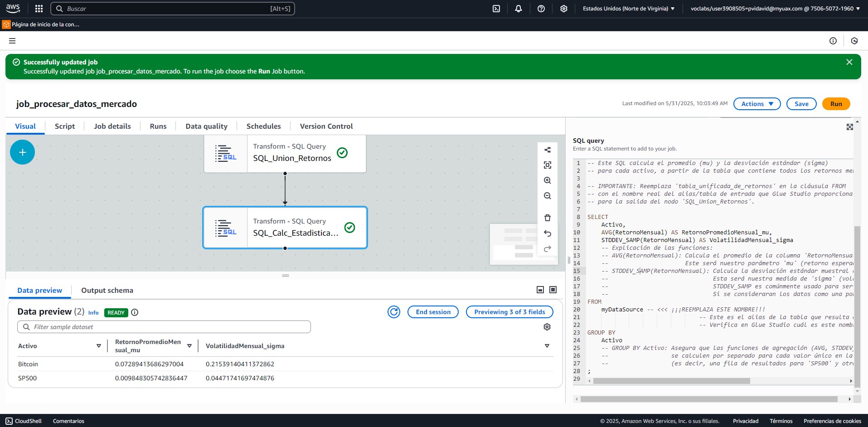Viewport: 868px width, 427px height.
Task: Dismiss the success notification banner
Action: pos(849,62)
